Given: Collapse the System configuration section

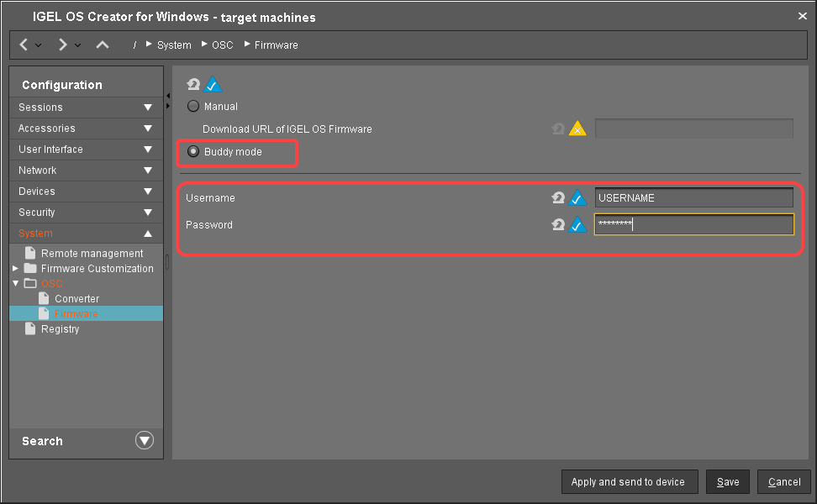Looking at the screenshot, I should [148, 234].
